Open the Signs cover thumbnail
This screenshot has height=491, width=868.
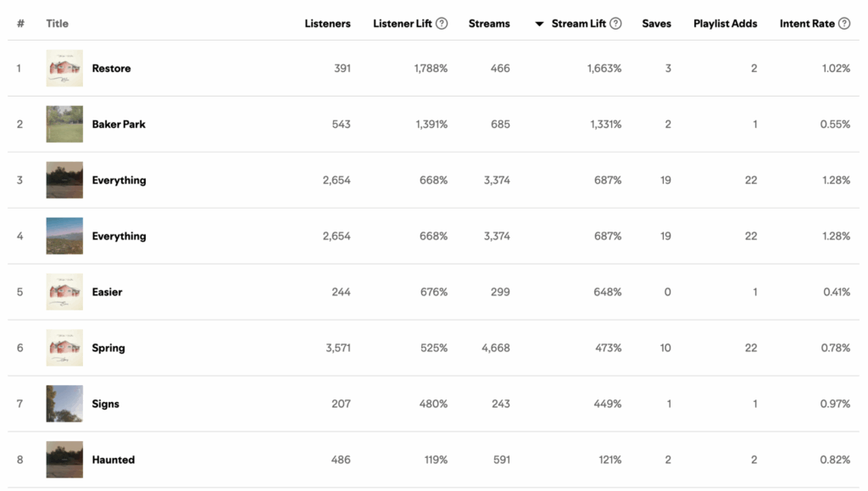click(x=64, y=404)
